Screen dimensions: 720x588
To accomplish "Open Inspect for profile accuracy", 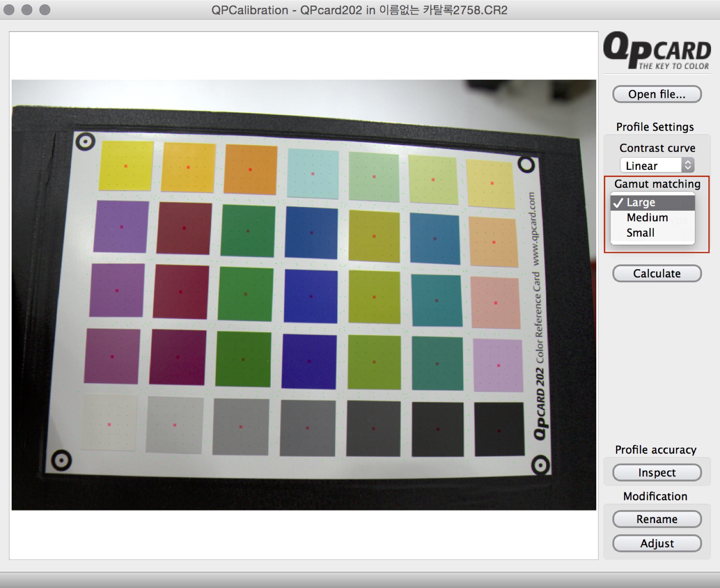I will pos(657,472).
